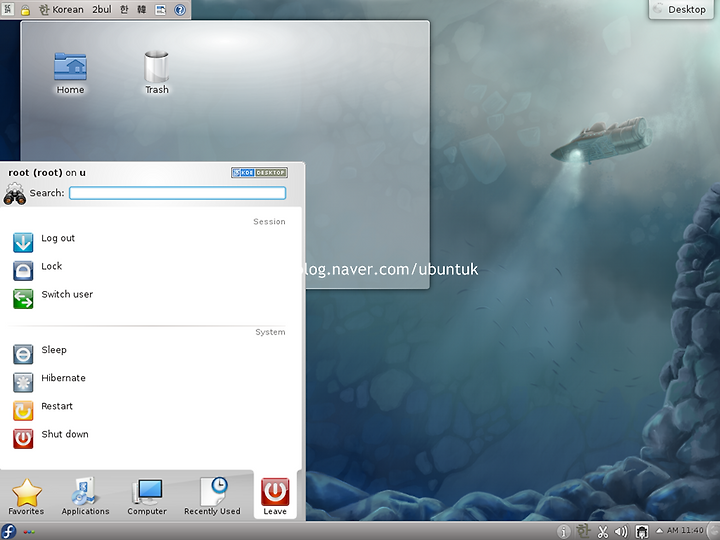Choose the Hibernate label
The width and height of the screenshot is (720, 540).
(x=63, y=378)
